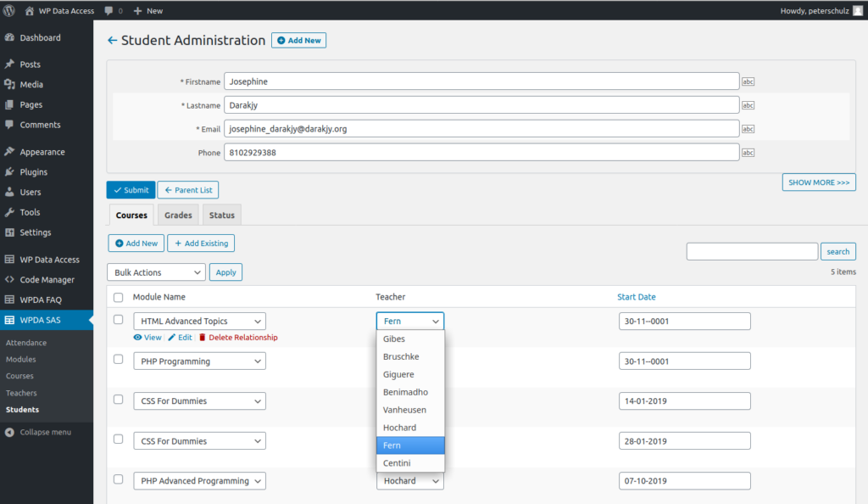Click the WPDA FAQ icon

point(9,300)
